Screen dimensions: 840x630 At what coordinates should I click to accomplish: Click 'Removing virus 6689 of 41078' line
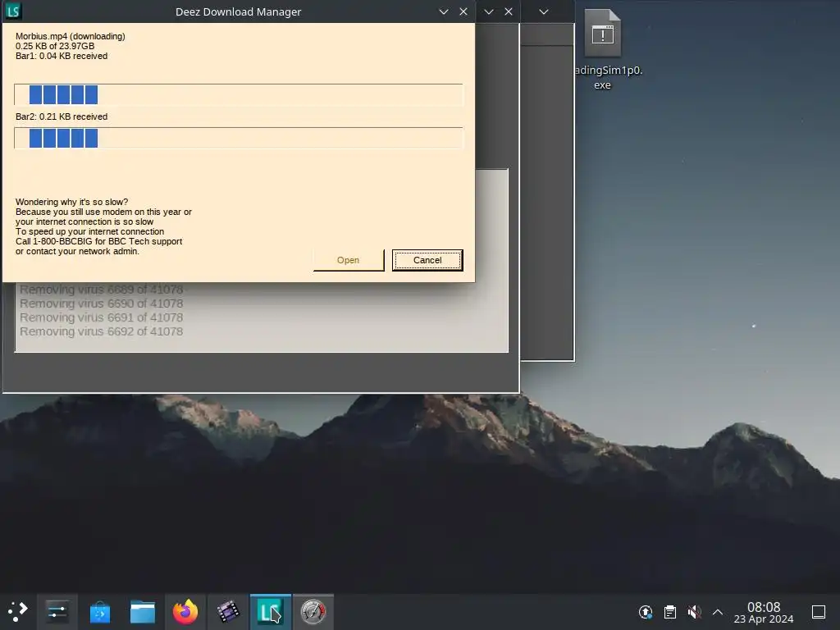[101, 290]
